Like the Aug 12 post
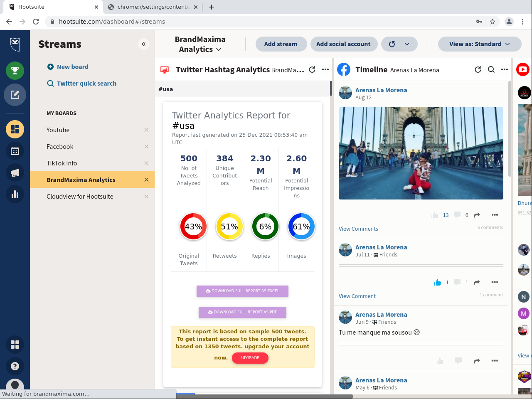Image resolution: width=532 pixels, height=399 pixels. click(435, 215)
